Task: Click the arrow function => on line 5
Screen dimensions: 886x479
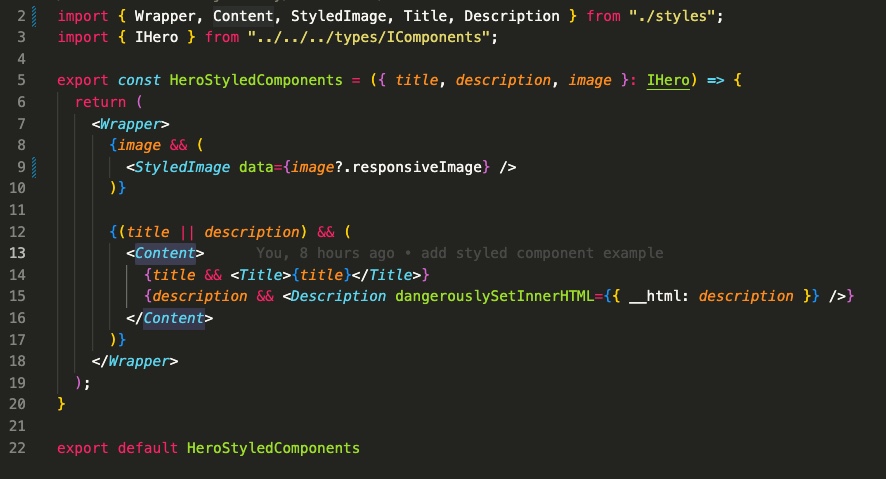Action: pyautogui.click(x=715, y=80)
